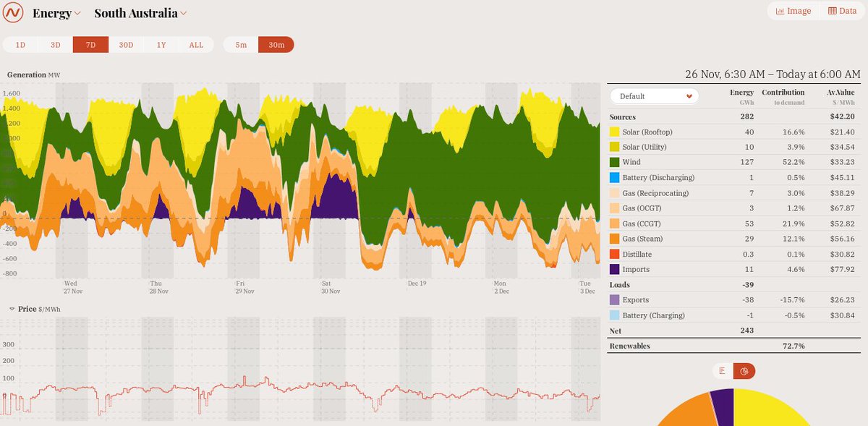Toggle Solar (Utility) colour swatch
Image resolution: width=868 pixels, height=426 pixels.
click(614, 147)
